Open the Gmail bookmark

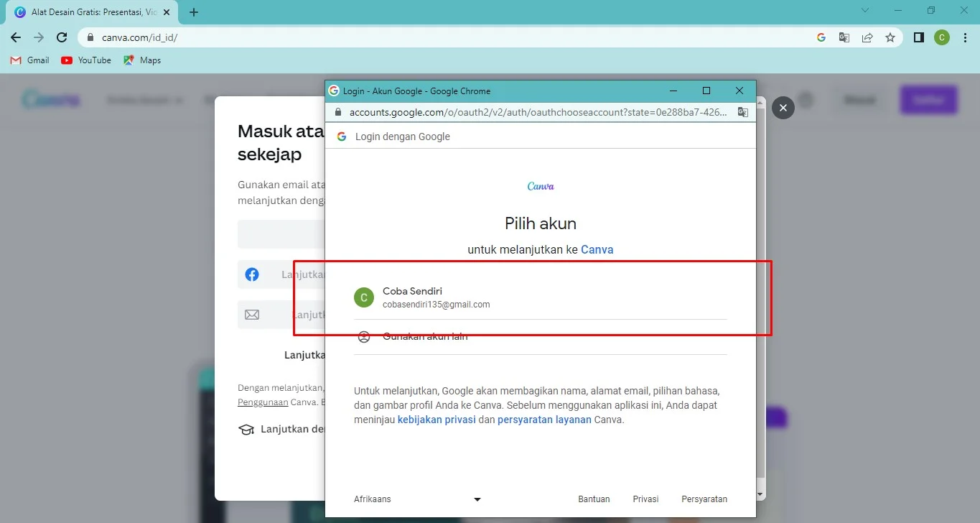coord(30,60)
